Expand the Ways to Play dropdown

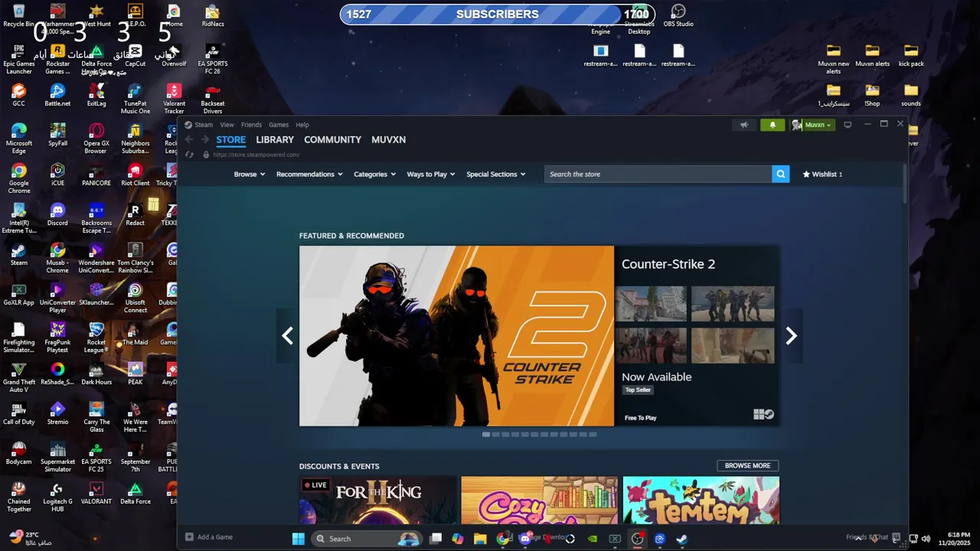click(x=430, y=174)
